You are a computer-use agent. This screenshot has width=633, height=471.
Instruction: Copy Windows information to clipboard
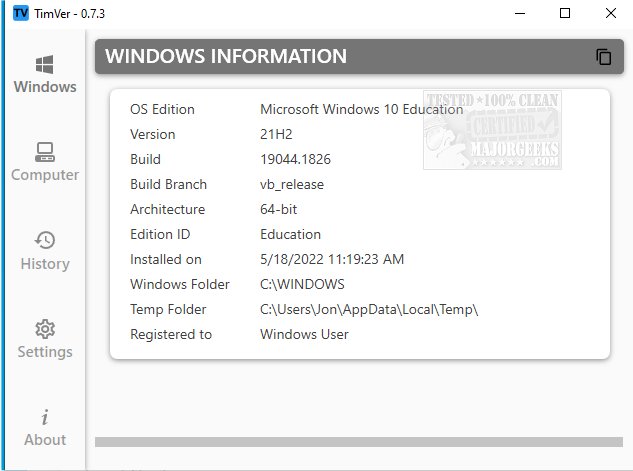(603, 57)
